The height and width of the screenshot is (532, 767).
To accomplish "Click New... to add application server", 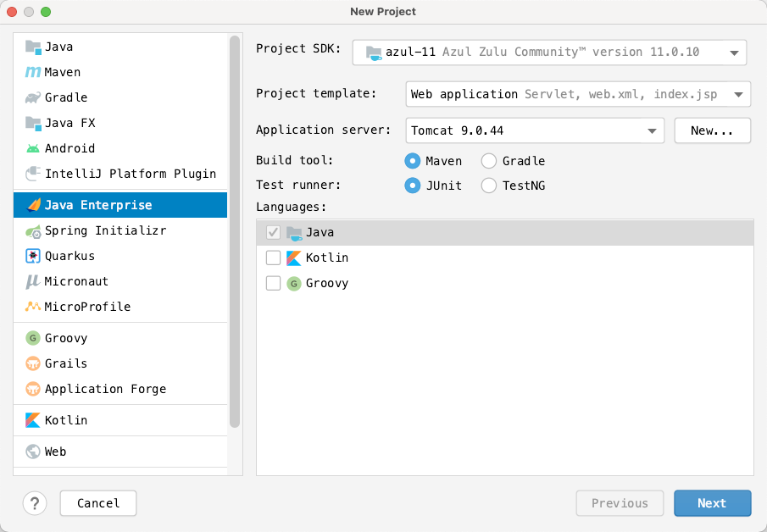I will (x=712, y=130).
